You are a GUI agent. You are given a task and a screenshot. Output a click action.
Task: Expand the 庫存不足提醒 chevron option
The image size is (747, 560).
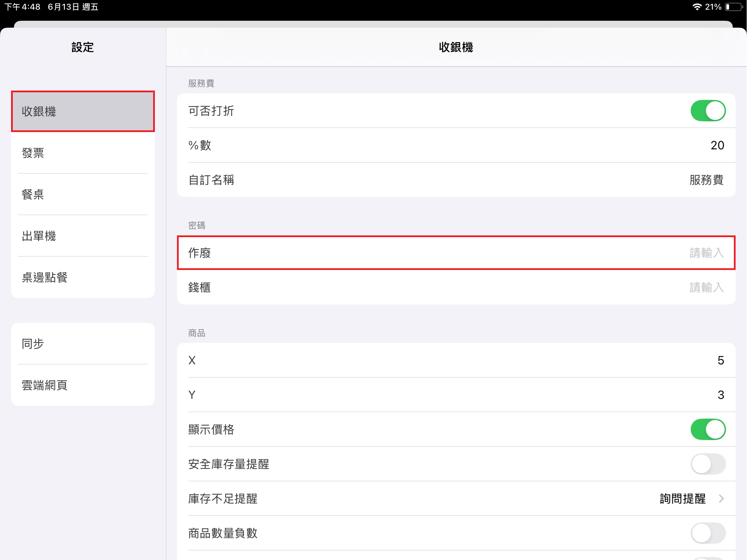(x=721, y=498)
